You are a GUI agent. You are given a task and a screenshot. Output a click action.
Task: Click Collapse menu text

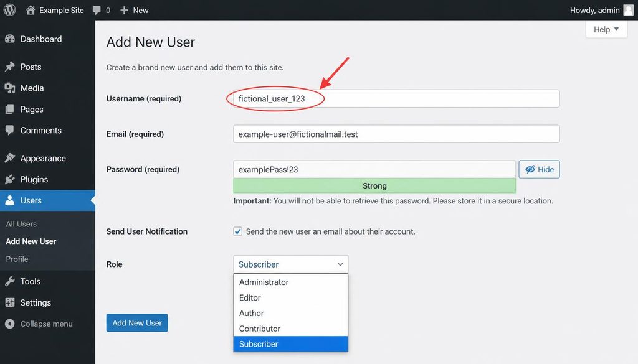(46, 324)
